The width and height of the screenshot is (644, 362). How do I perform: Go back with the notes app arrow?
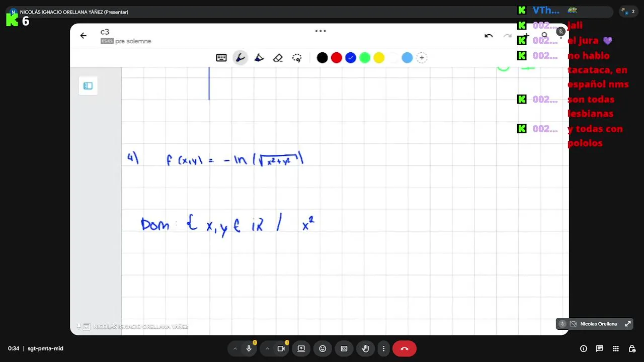[x=84, y=36]
